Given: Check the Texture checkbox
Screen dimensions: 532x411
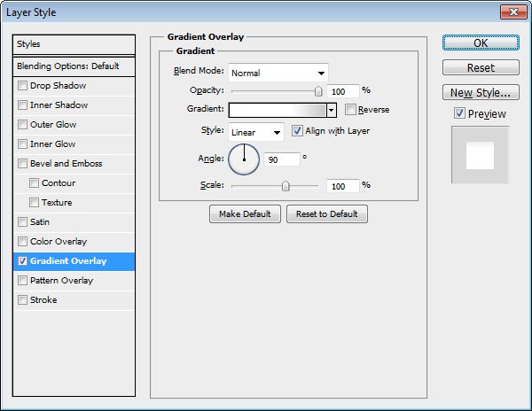Looking at the screenshot, I should [34, 202].
